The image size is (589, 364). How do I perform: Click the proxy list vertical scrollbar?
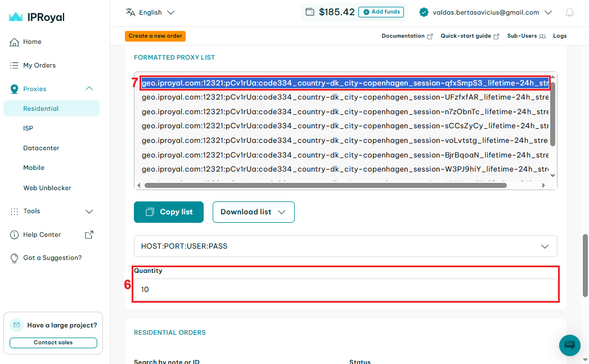click(552, 114)
